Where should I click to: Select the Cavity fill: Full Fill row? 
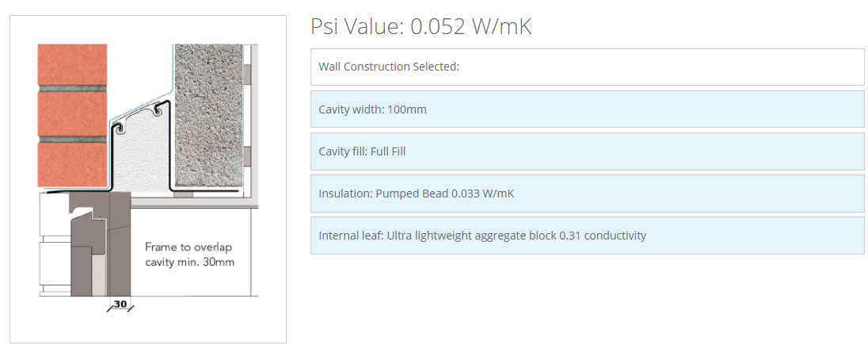pyautogui.click(x=587, y=151)
